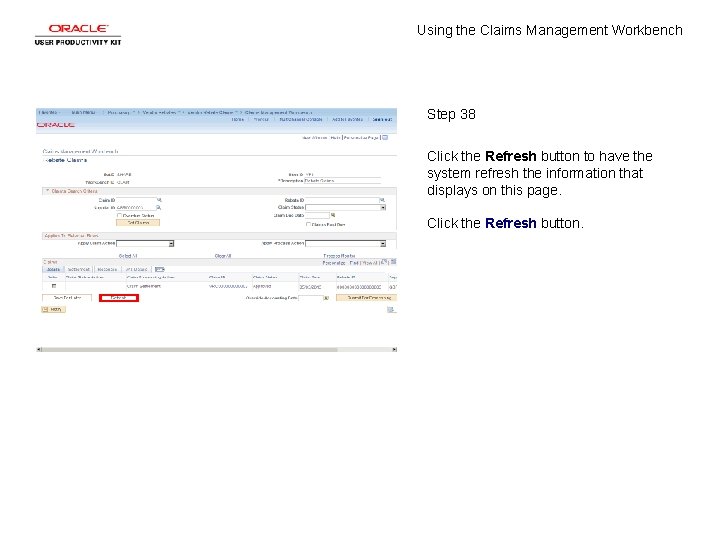Switch to the Settlement tab
The image size is (720, 540).
[x=79, y=270]
